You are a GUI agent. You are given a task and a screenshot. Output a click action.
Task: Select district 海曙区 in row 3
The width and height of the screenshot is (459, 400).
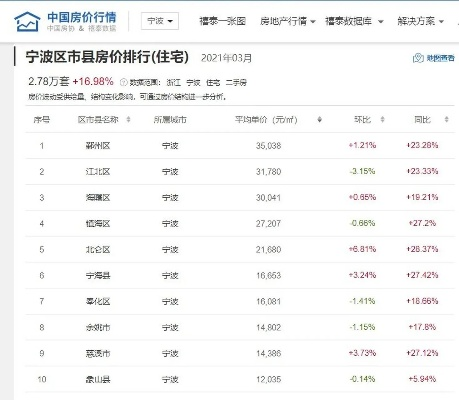pyautogui.click(x=98, y=198)
